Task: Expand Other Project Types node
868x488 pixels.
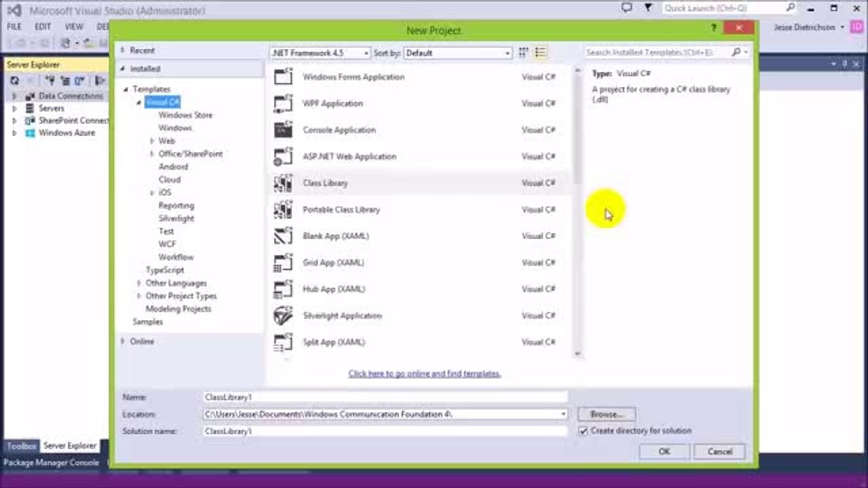Action: coord(139,296)
